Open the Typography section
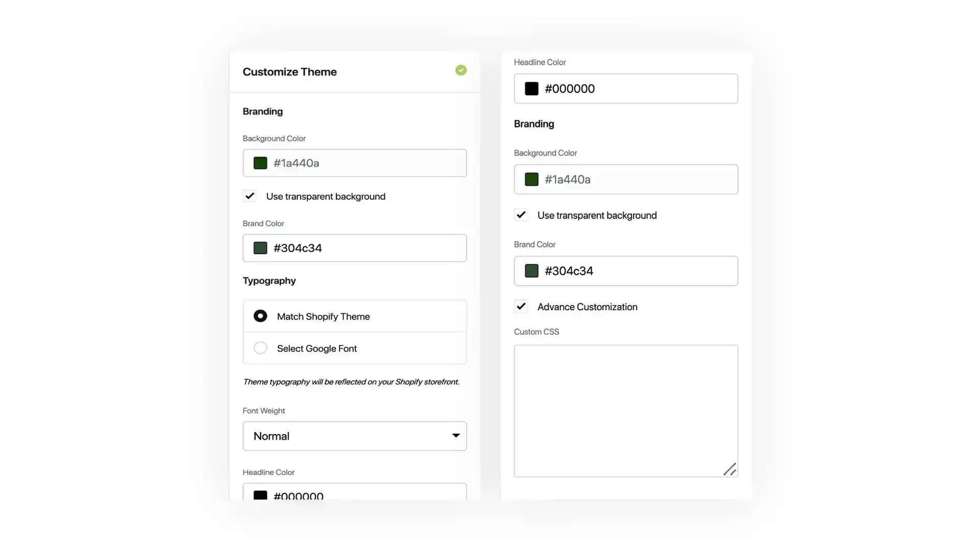Viewport: 980px width, 551px height. (x=268, y=281)
